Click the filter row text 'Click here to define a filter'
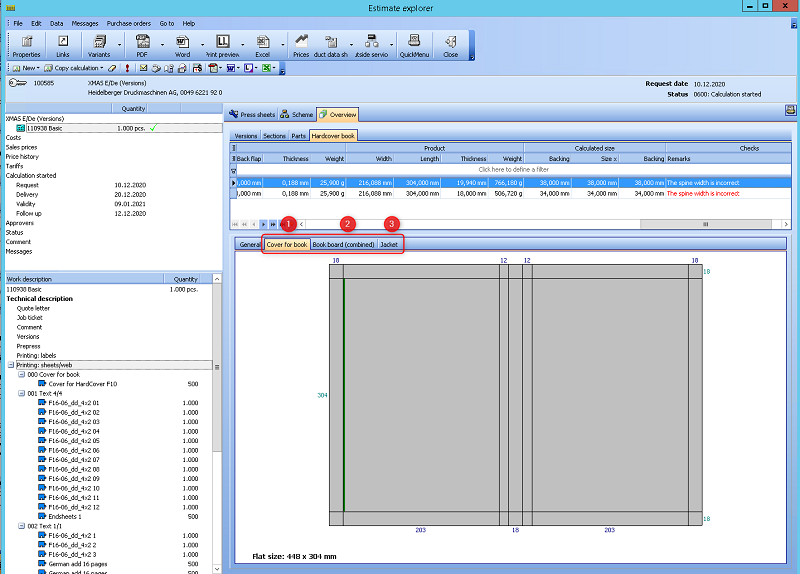 point(513,170)
